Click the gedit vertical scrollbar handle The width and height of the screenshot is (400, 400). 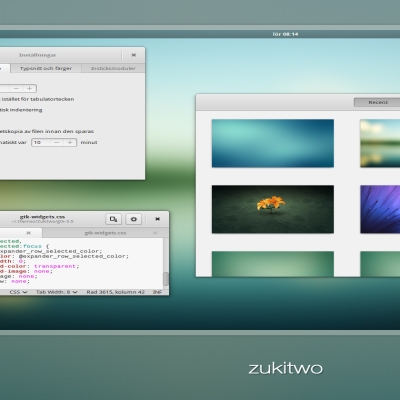(x=165, y=279)
